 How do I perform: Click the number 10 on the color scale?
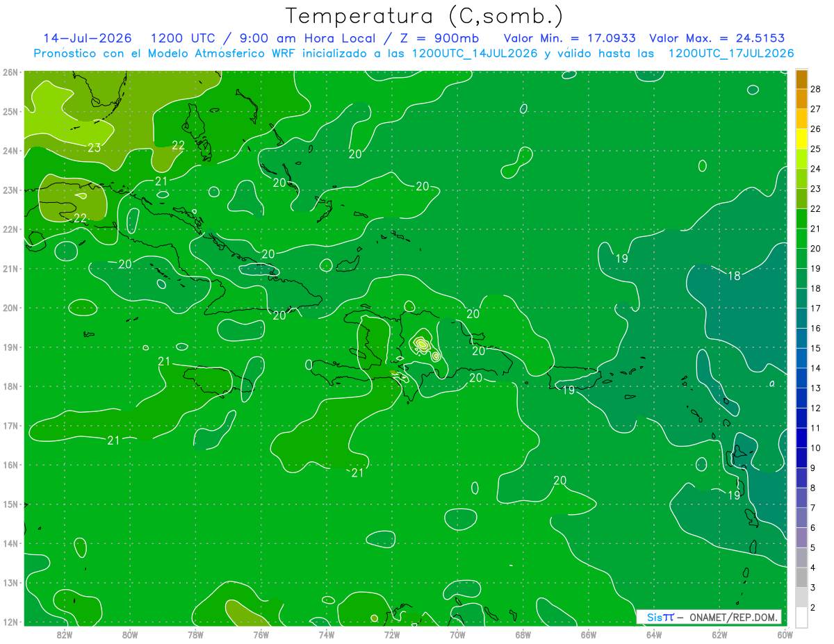[815, 448]
